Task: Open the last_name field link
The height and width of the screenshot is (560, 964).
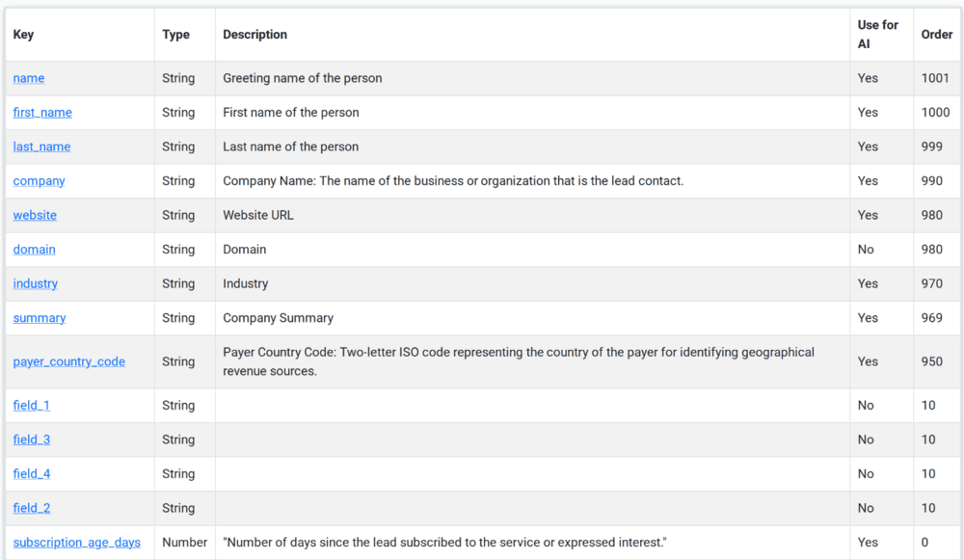Action: 41,147
